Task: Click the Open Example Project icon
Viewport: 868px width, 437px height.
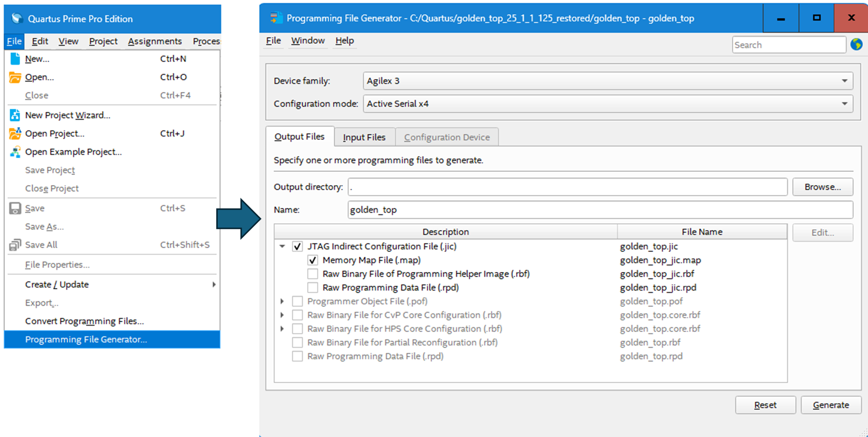Action: point(15,152)
